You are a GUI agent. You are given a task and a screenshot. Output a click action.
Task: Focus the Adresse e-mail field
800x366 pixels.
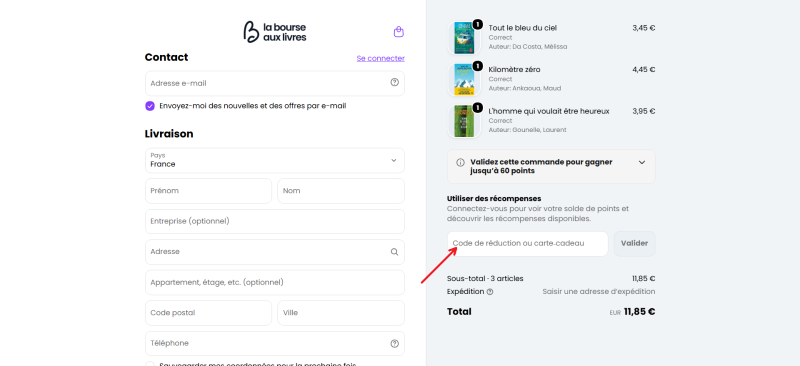(x=274, y=83)
